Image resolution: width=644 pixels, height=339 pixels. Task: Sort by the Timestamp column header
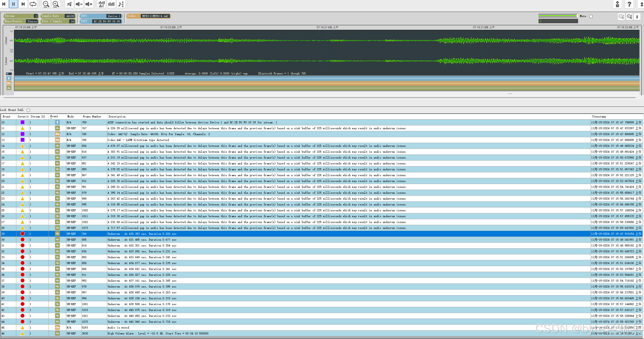point(599,116)
